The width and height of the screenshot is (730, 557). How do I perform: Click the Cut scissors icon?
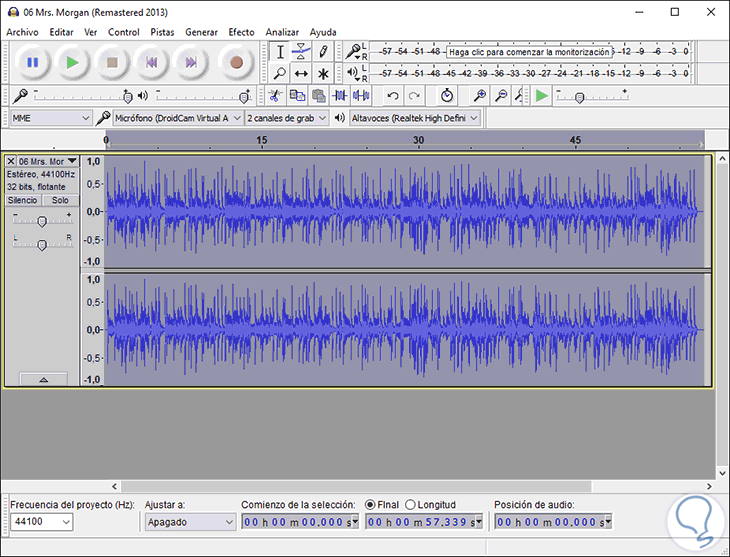coord(274,95)
